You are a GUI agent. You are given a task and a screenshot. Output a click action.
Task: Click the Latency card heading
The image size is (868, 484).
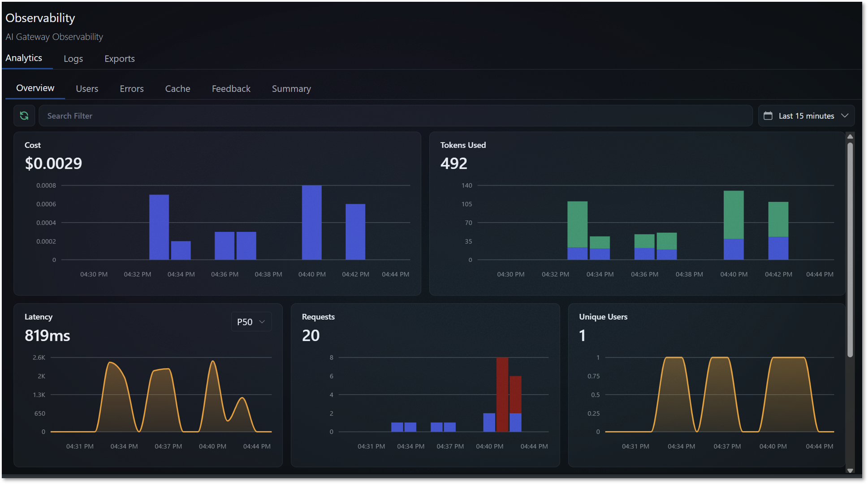pyautogui.click(x=39, y=317)
